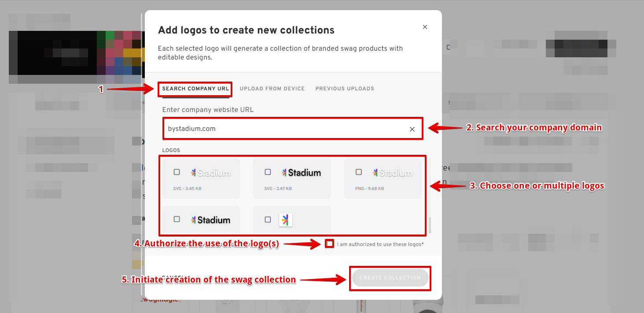Click the icon-only Stadium star logo image
This screenshot has width=644, height=313.
(286, 220)
